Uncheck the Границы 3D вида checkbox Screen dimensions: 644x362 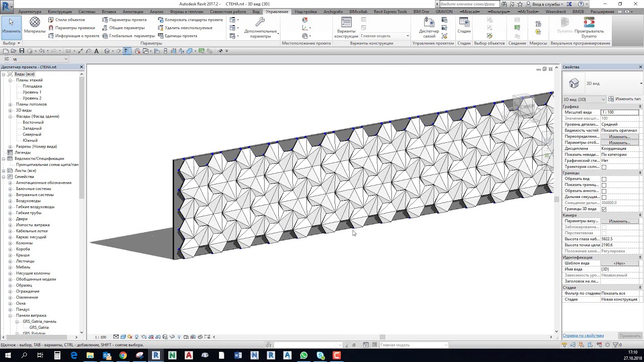coord(604,209)
